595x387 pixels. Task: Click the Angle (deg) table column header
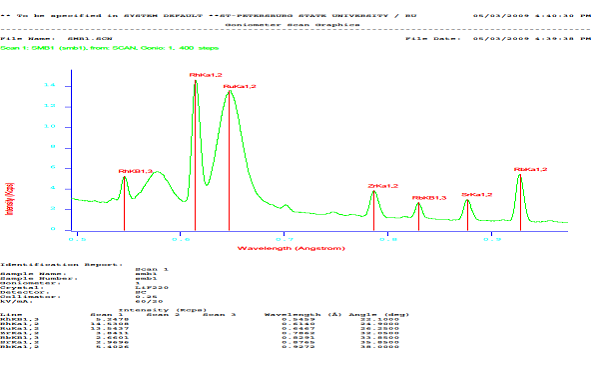(x=379, y=315)
